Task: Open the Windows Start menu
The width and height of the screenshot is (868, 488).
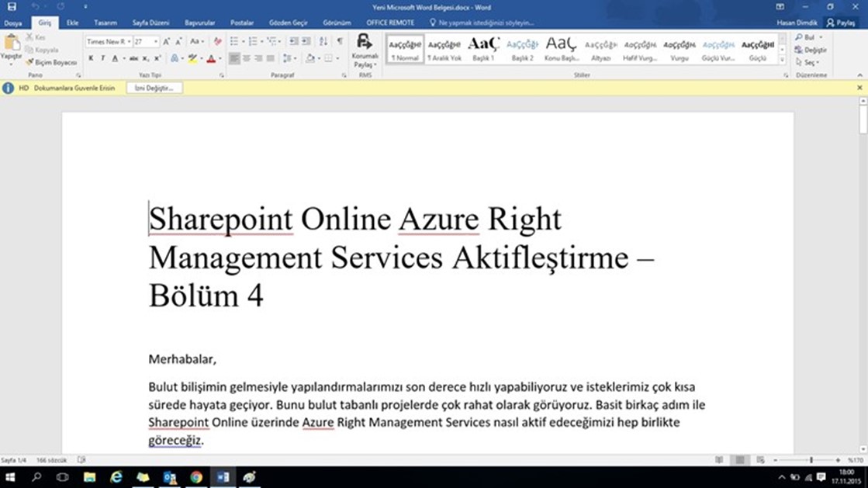Action: tap(10, 477)
